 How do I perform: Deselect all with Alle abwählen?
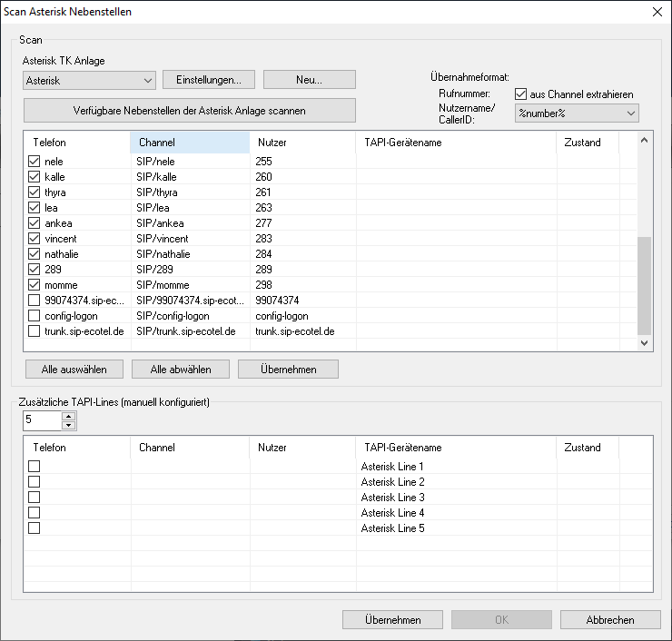click(180, 370)
